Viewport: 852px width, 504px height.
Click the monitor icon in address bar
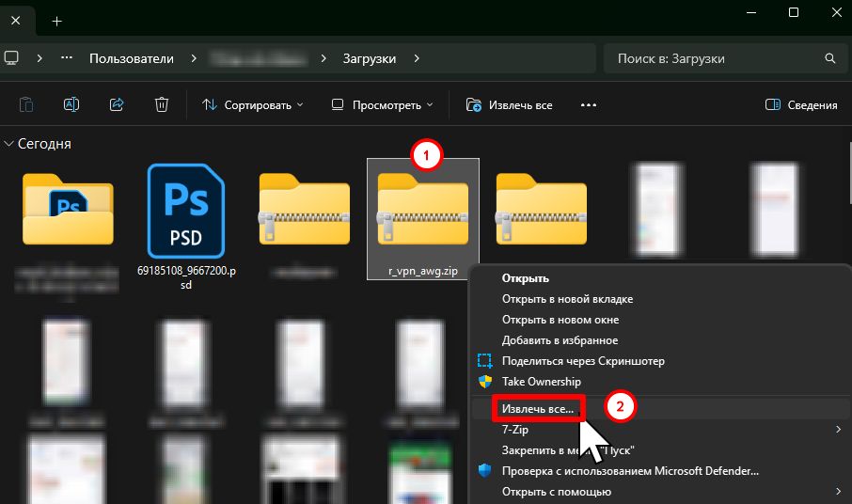[x=11, y=58]
